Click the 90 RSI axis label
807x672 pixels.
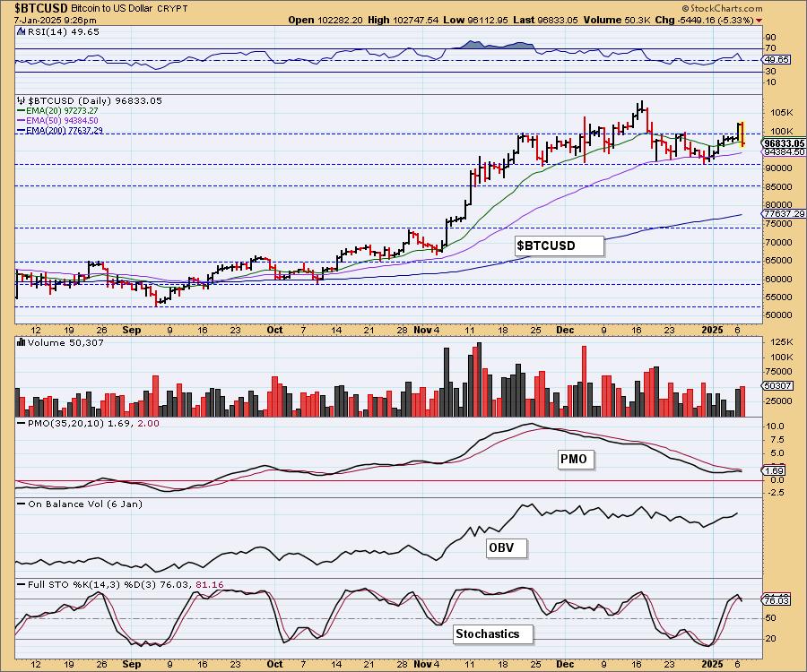770,38
